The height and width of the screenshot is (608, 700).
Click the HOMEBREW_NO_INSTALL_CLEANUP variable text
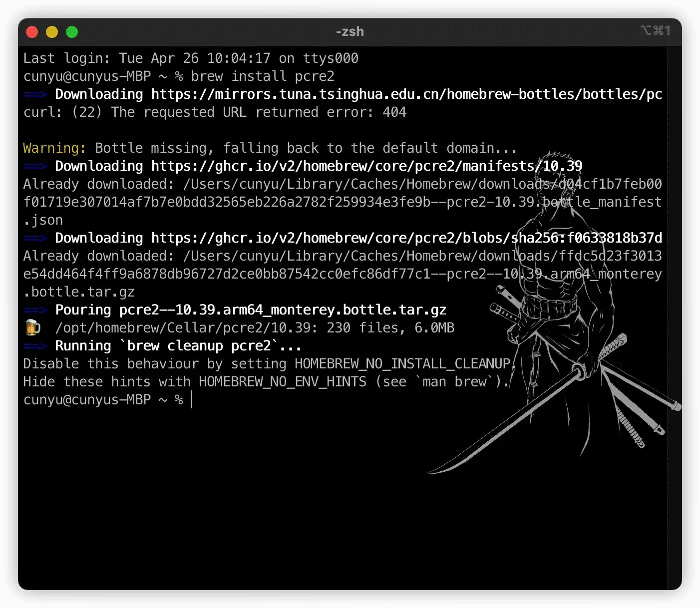pyautogui.click(x=402, y=364)
